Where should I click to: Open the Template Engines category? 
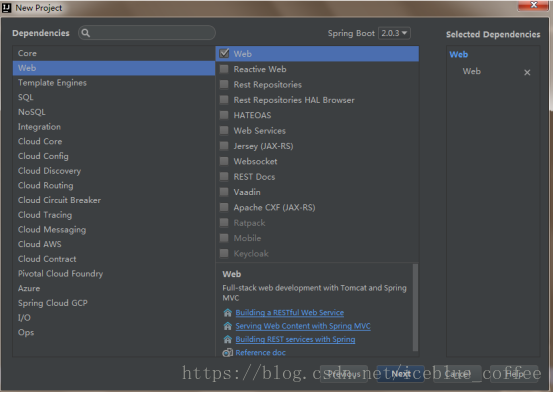(114, 83)
